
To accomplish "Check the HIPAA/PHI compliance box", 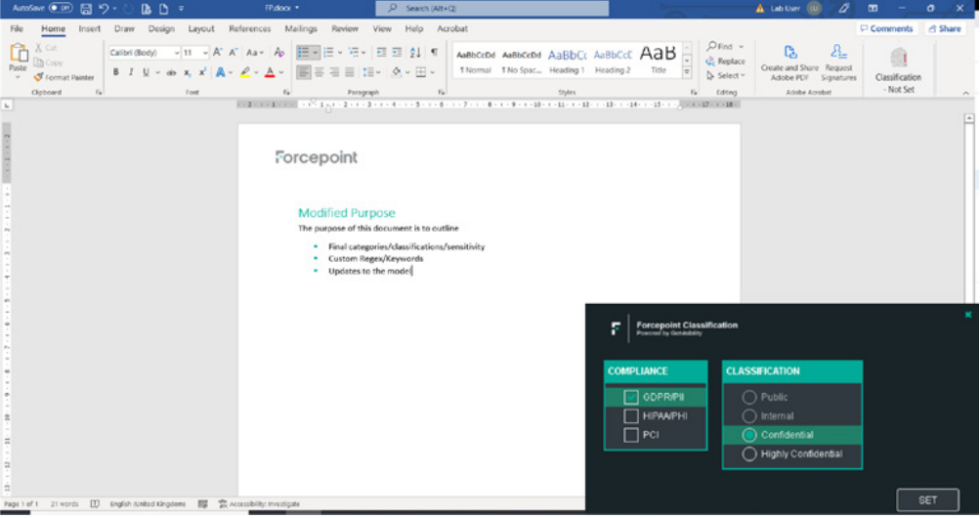I will pyautogui.click(x=630, y=416).
